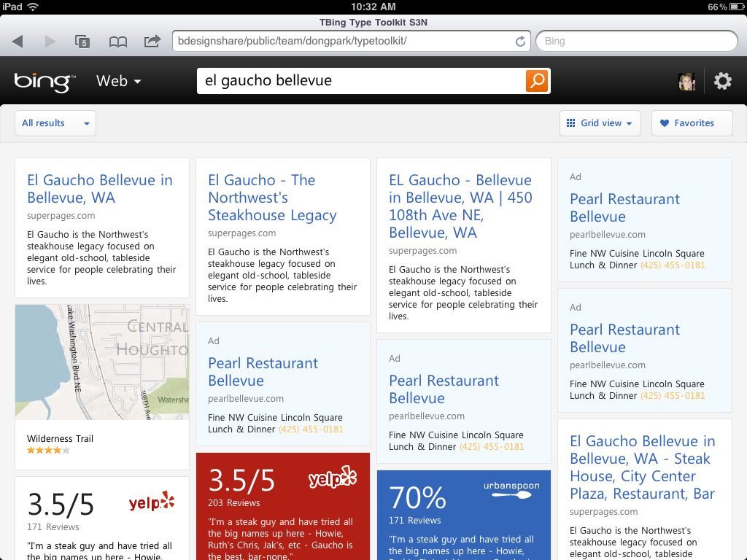Click the 3.5/5 rating on red card
This screenshot has height=560, width=747.
pos(241,481)
